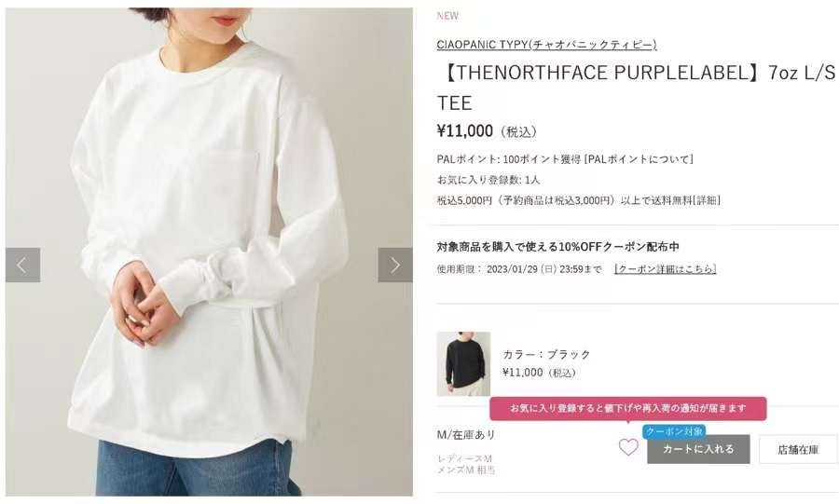Screen dimensions: 839x504
Task: Click the 10%OFFクーポン配布中 heading
Action: (x=558, y=246)
